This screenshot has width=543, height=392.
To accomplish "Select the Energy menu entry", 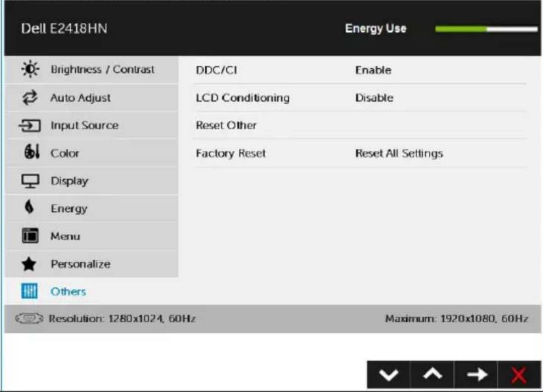I will click(92, 209).
